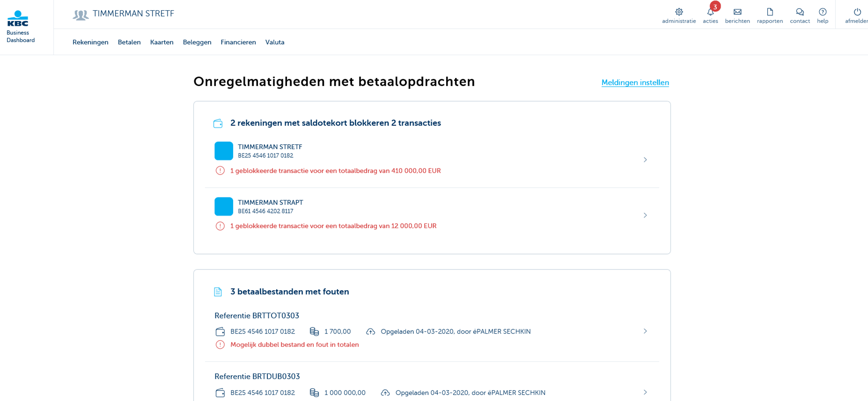The image size is (868, 401).
Task: Click the document icon beside betaalbestanden heading
Action: coord(218,292)
